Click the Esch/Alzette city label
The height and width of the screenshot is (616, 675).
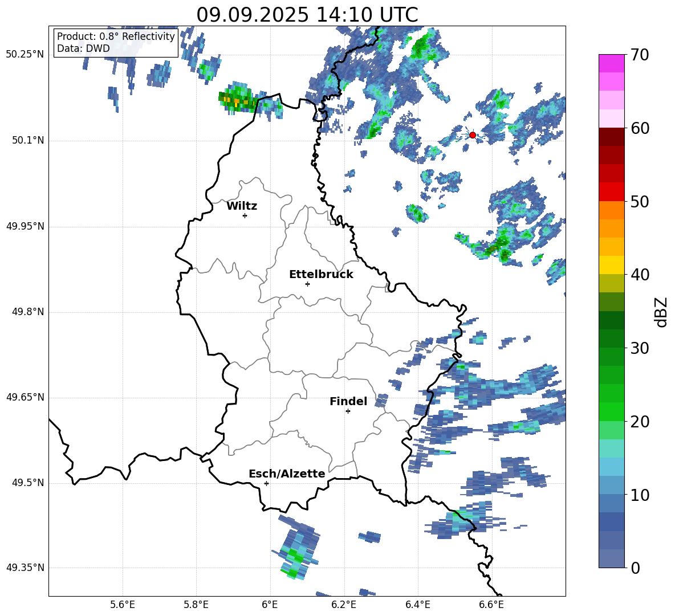point(287,474)
